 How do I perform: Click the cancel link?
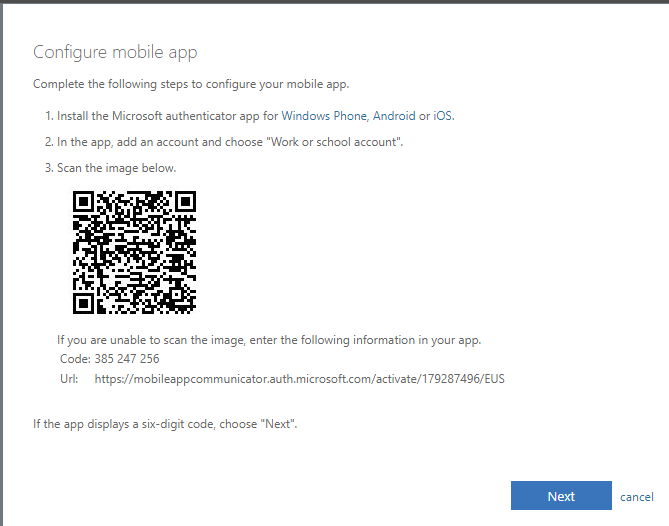point(637,497)
